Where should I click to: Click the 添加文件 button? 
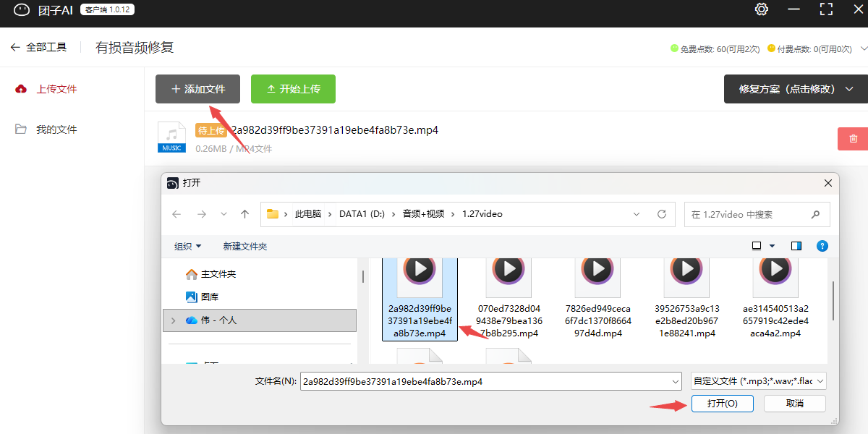pos(197,89)
